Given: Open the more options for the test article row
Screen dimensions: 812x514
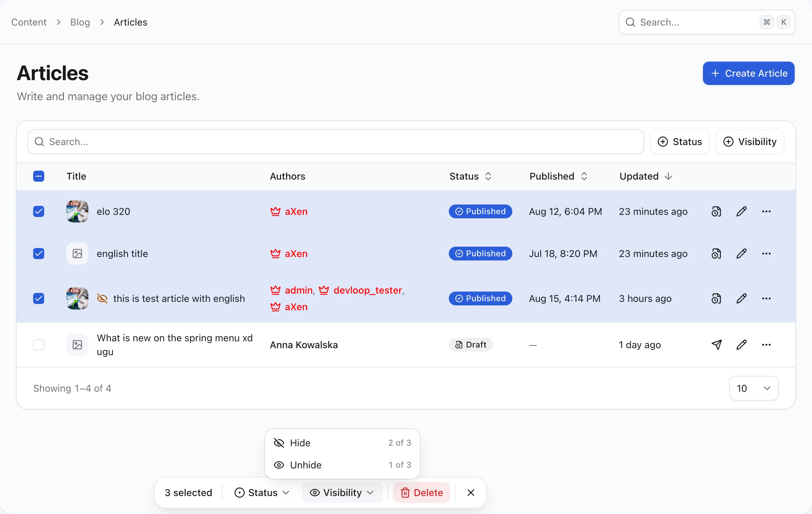Looking at the screenshot, I should tap(766, 298).
